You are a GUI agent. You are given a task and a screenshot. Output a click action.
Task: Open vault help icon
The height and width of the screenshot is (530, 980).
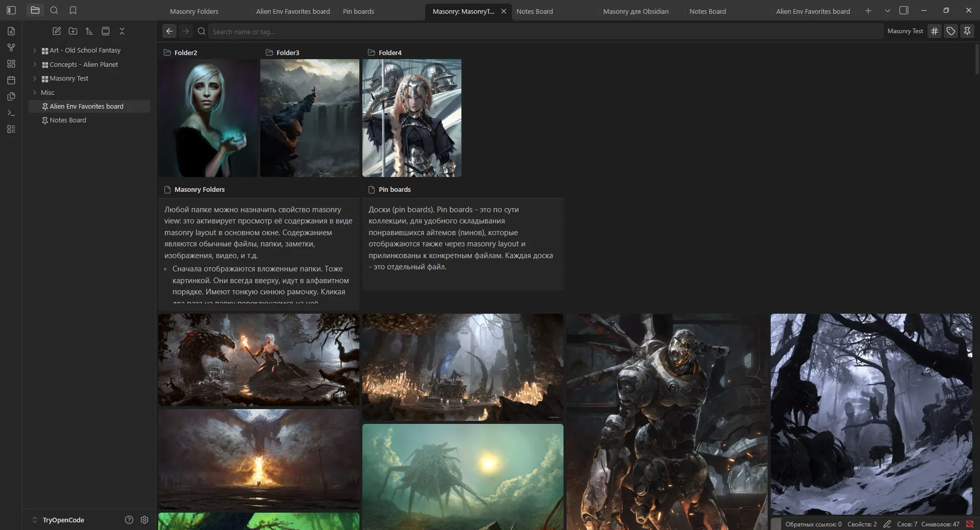129,520
